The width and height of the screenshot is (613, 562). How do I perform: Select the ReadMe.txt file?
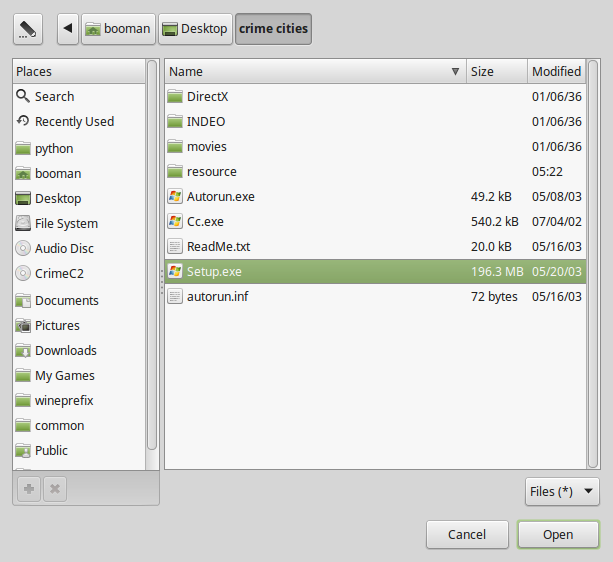[375, 247]
